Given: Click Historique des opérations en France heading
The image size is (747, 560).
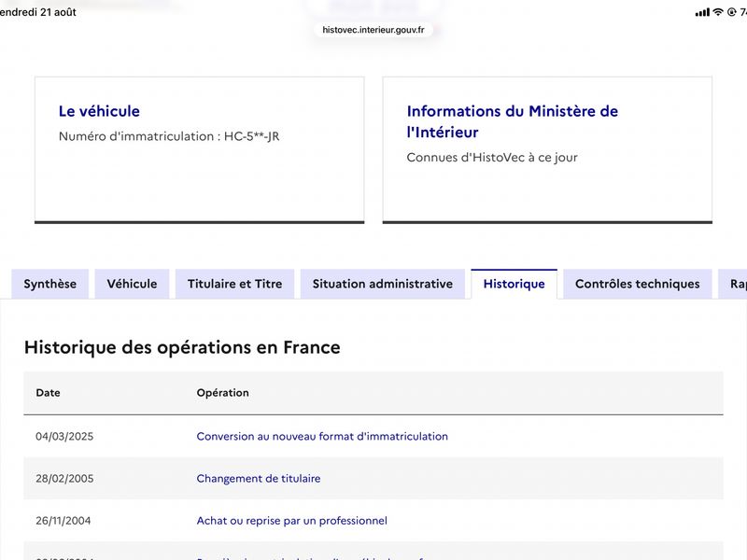Looking at the screenshot, I should [x=182, y=347].
